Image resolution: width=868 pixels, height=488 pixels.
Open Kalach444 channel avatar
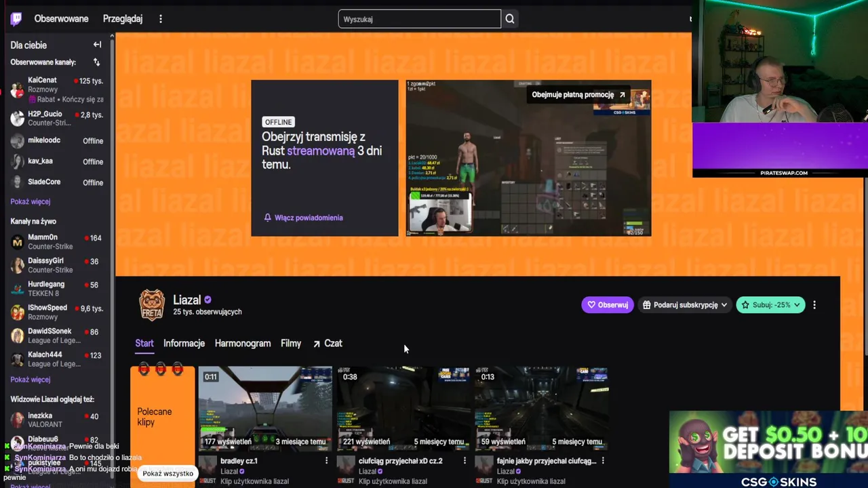tap(18, 359)
